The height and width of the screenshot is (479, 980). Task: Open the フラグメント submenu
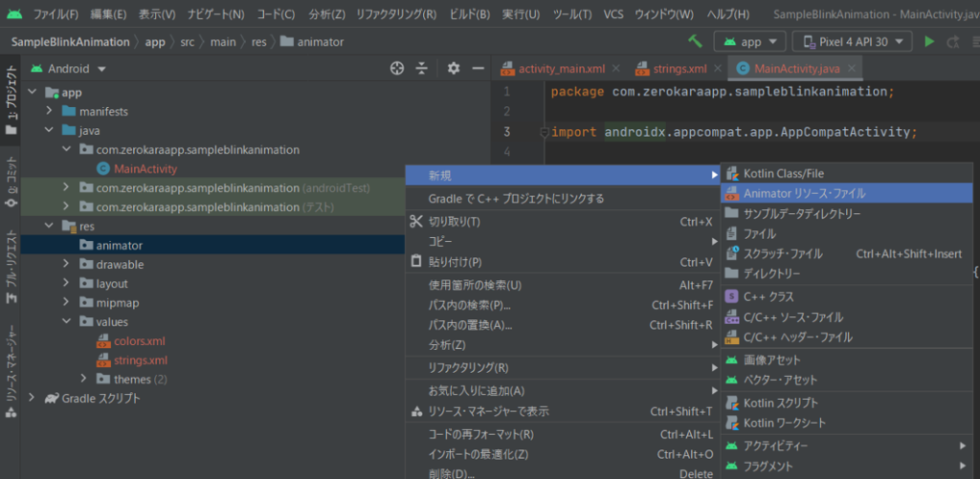(847, 466)
